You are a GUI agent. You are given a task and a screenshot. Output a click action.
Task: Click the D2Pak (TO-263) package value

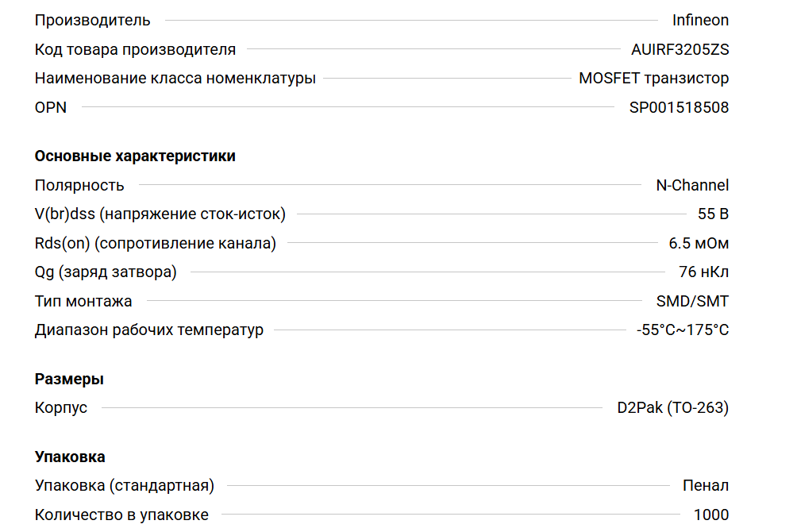click(x=672, y=408)
